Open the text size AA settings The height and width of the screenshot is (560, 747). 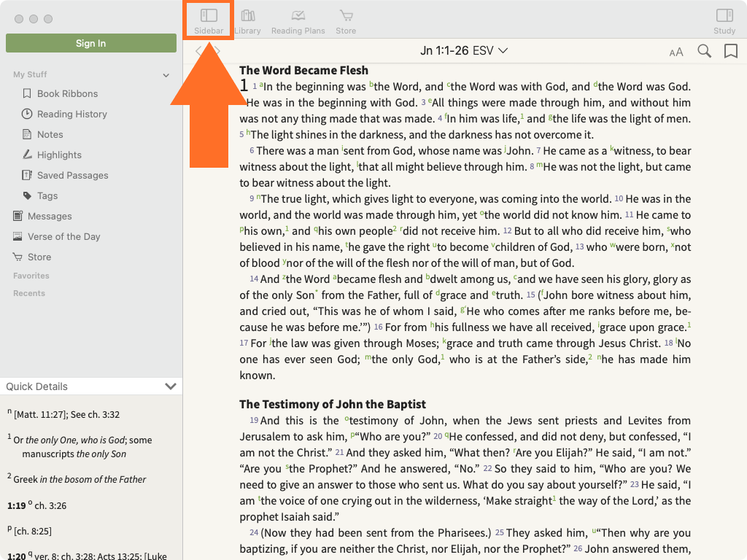(676, 52)
